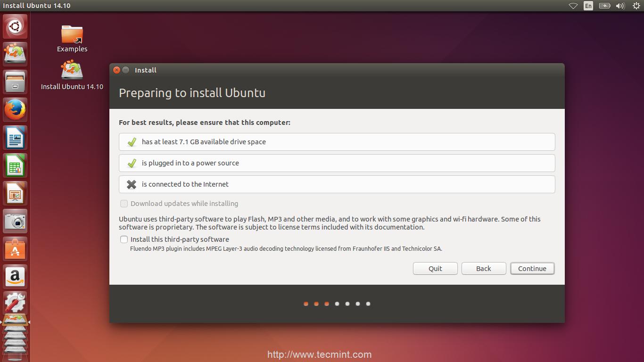
Task: Quit the installer with Quit button
Action: click(435, 269)
